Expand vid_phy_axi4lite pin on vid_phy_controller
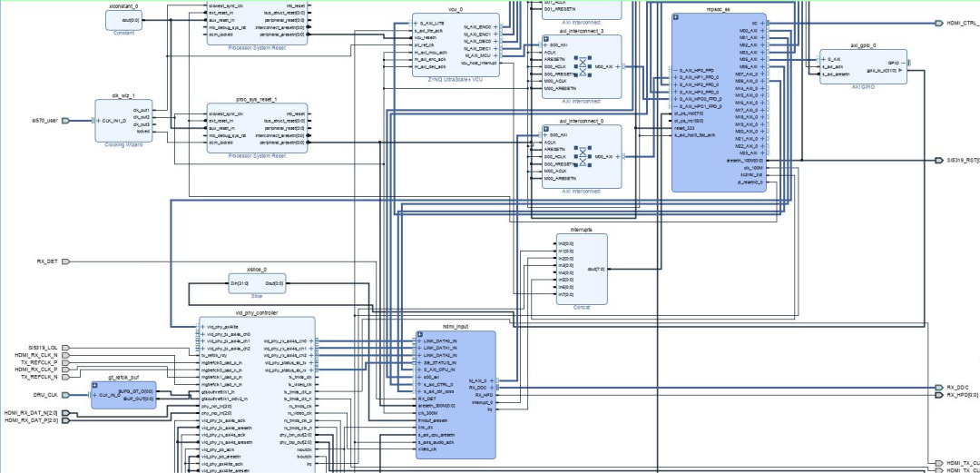 tap(203, 327)
